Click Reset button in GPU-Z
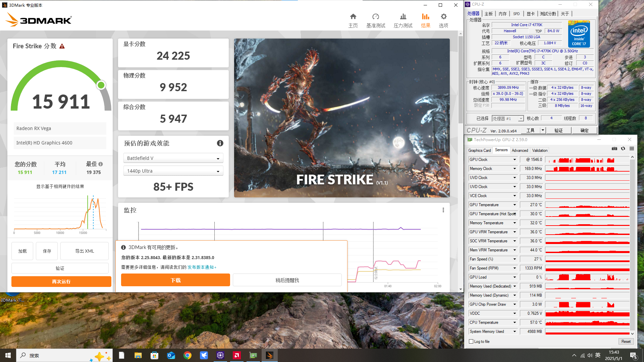Viewport: 644px width, 362px height. click(x=626, y=342)
